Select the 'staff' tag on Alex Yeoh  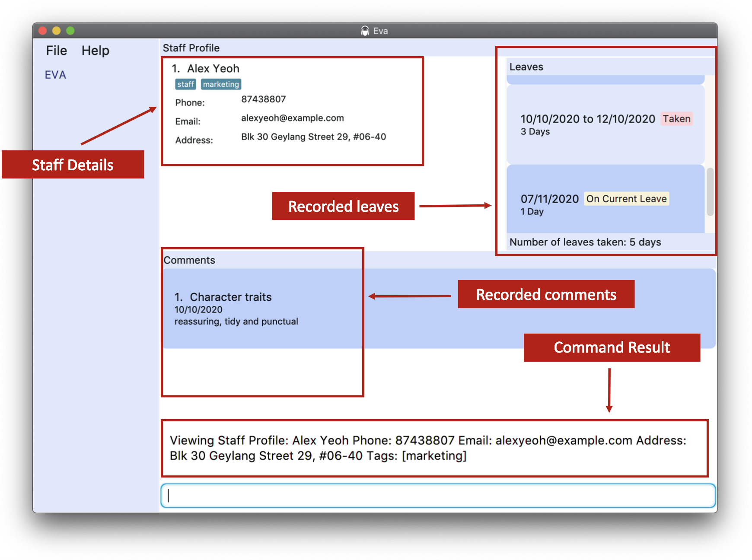click(x=185, y=84)
